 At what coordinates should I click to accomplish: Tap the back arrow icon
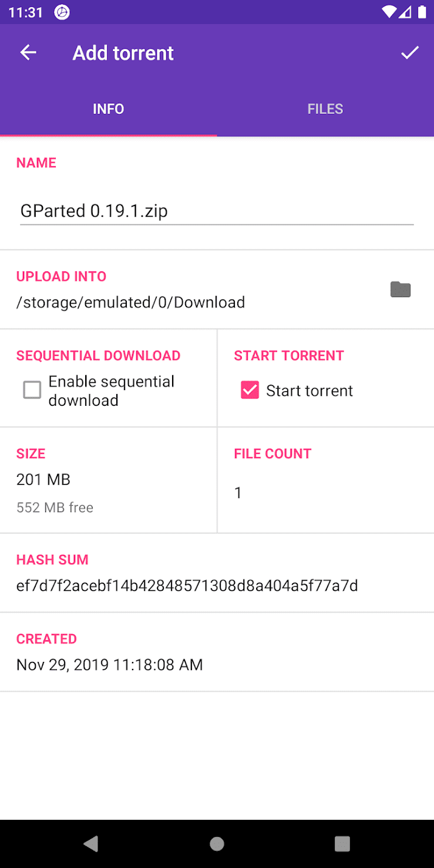click(28, 53)
